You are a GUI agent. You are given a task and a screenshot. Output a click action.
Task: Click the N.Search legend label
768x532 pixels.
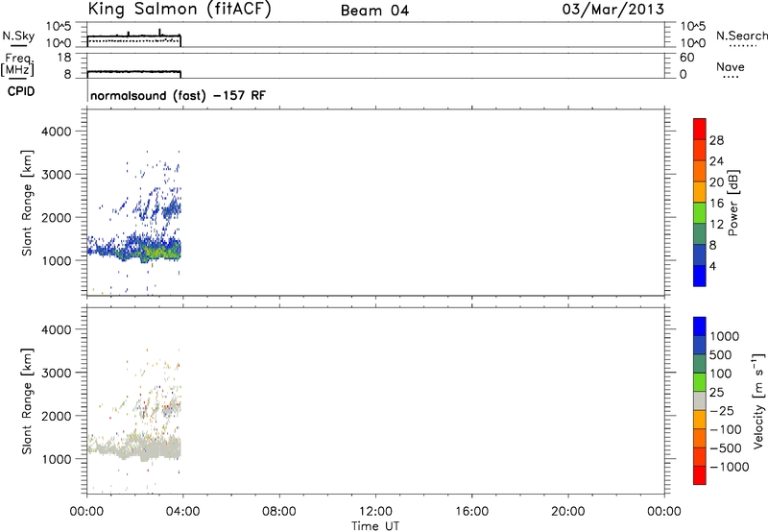click(742, 36)
